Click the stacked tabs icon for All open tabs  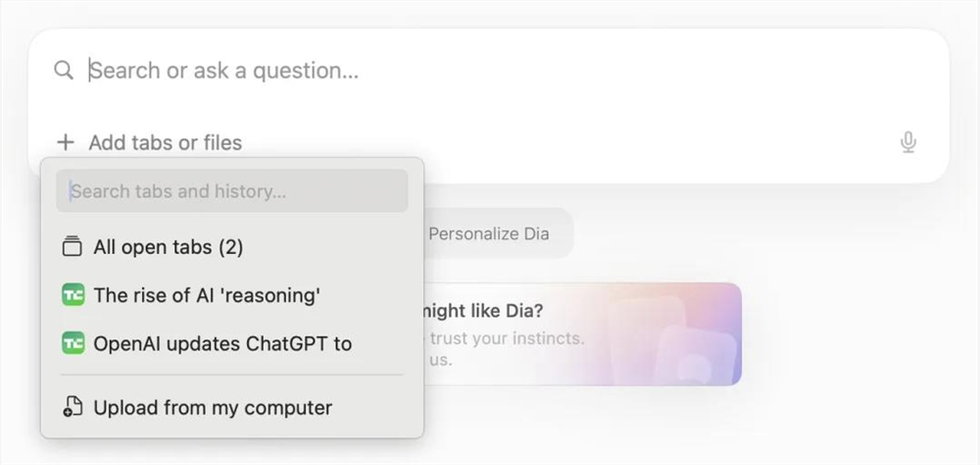pos(72,247)
